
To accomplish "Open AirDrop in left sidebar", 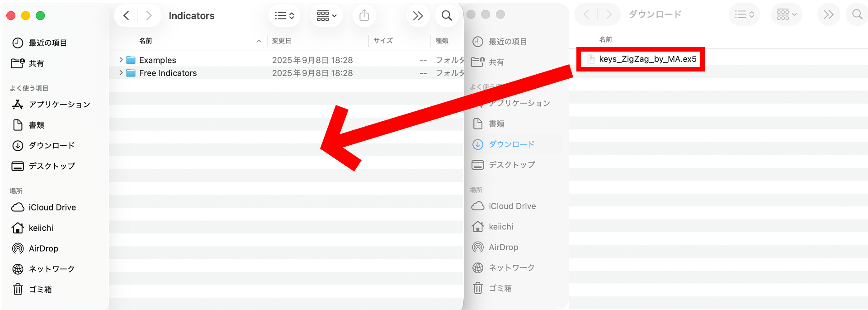I will (x=43, y=248).
